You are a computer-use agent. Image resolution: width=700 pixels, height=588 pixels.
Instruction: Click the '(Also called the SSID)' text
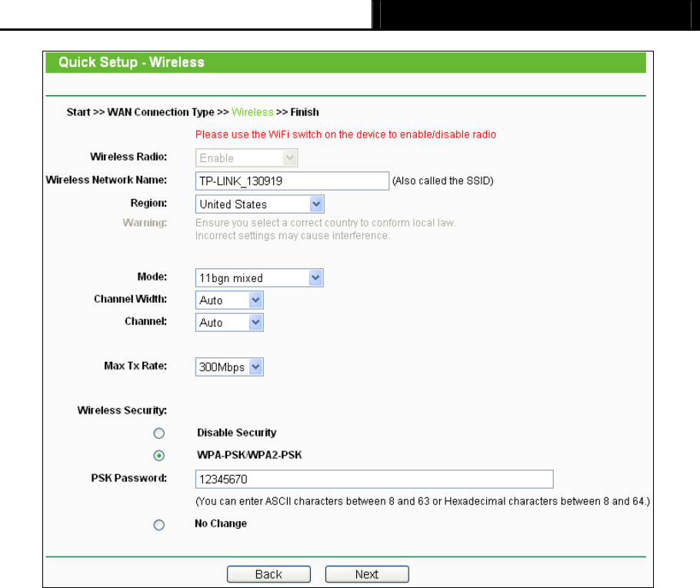[443, 181]
